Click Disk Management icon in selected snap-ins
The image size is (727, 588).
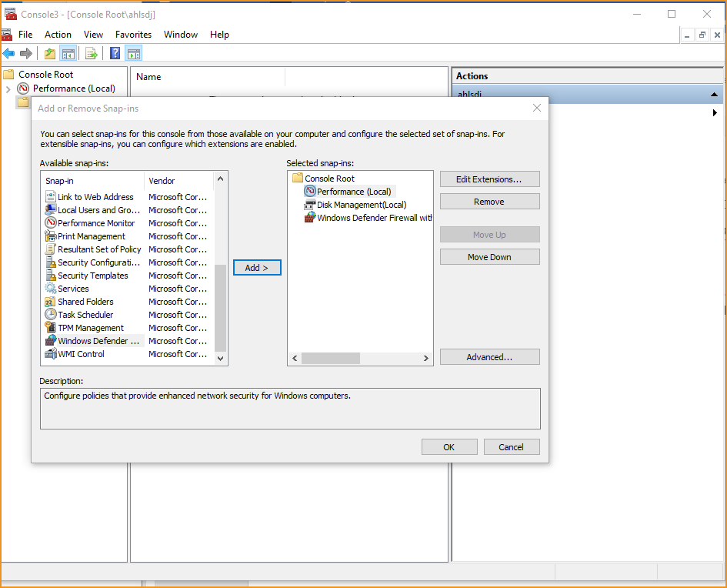pyautogui.click(x=310, y=205)
